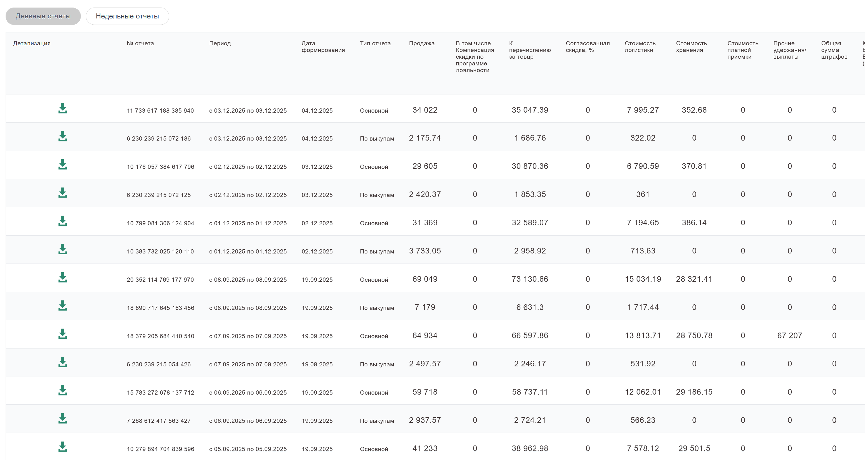Download details for report 18 379 205 684 410 540
Image resolution: width=868 pixels, height=460 pixels.
(63, 334)
